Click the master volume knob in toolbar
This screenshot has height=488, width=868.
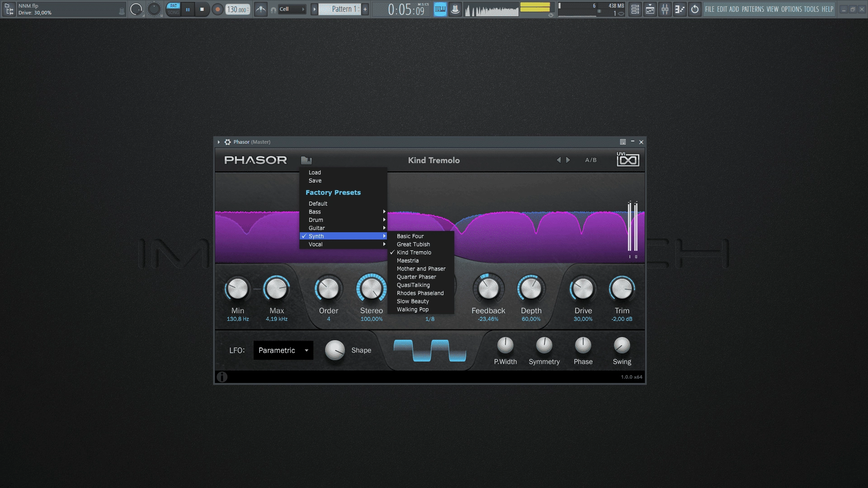click(136, 9)
